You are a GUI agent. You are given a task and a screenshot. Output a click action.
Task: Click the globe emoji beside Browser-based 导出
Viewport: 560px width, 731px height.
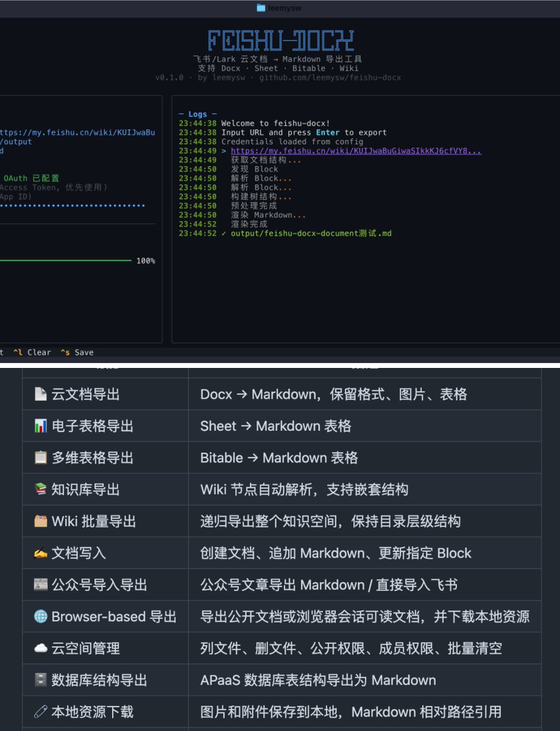pos(40,616)
